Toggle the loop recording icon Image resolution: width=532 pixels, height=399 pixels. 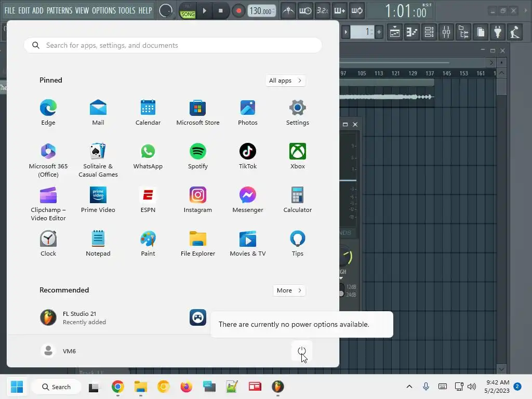click(x=356, y=11)
